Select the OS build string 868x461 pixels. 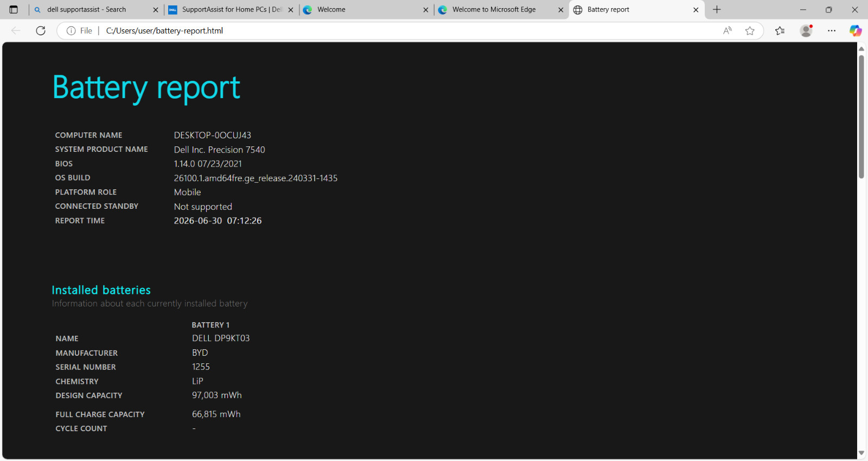point(256,178)
